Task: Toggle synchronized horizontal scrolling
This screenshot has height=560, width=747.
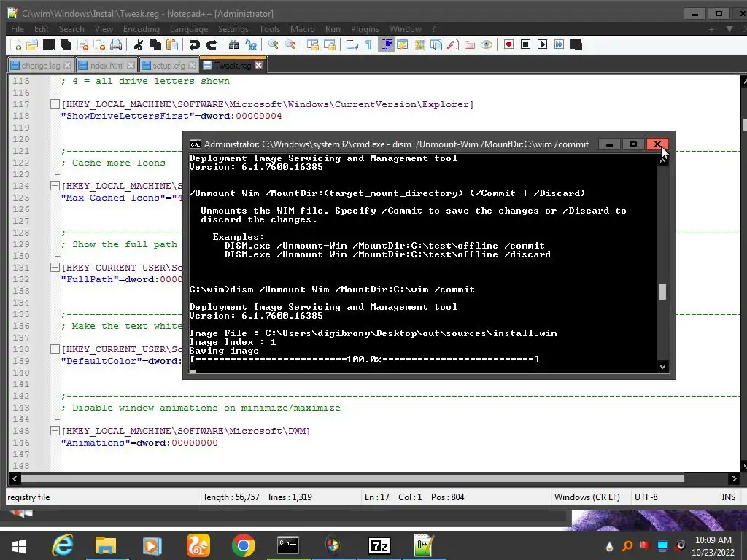Action: point(329,44)
